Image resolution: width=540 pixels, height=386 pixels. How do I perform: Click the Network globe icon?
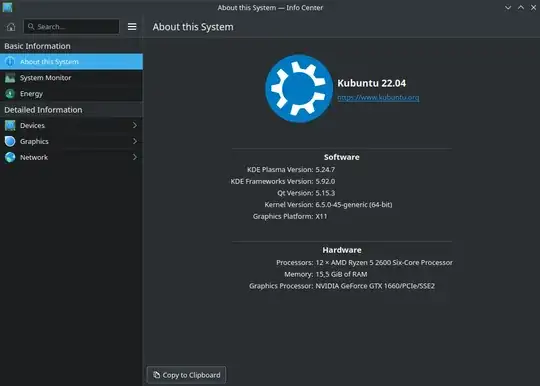10,157
